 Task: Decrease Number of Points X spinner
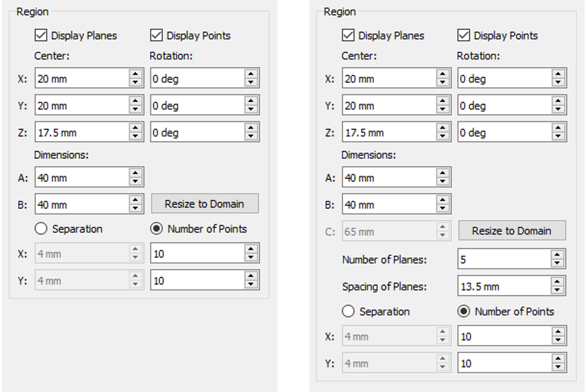[250, 256]
